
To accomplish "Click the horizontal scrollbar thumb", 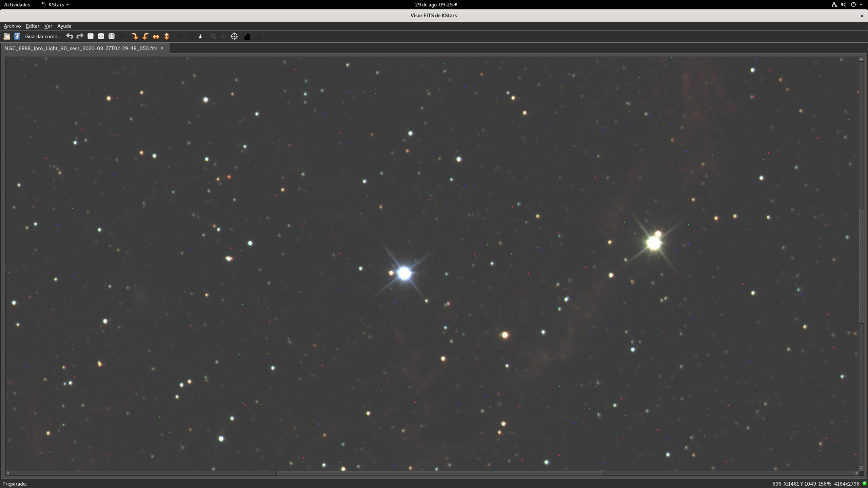I will (440, 473).
